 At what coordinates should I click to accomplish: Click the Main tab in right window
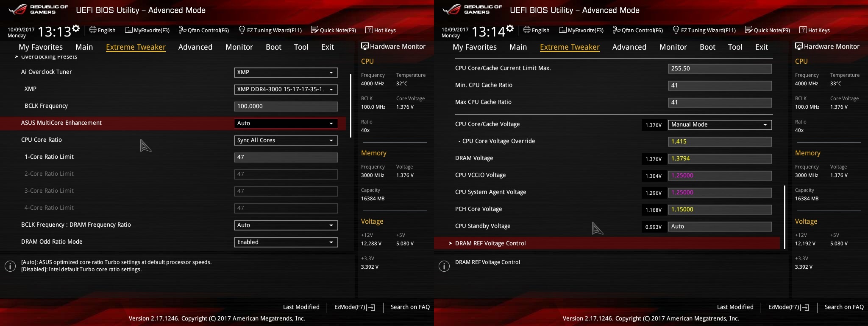(518, 47)
